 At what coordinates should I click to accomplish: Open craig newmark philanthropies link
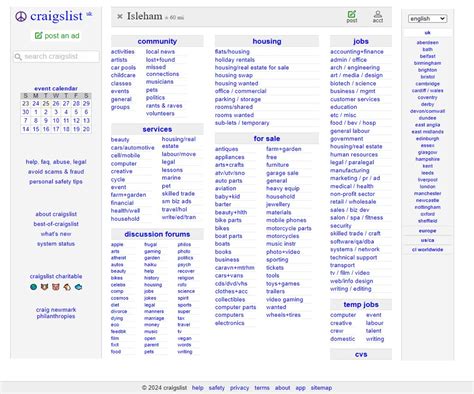point(56,313)
